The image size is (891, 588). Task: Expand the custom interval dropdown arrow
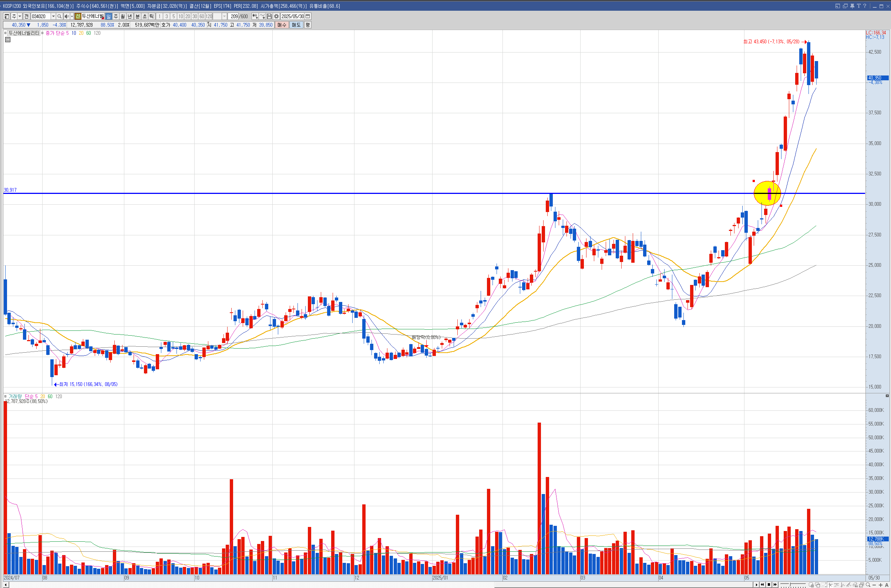[x=224, y=17]
